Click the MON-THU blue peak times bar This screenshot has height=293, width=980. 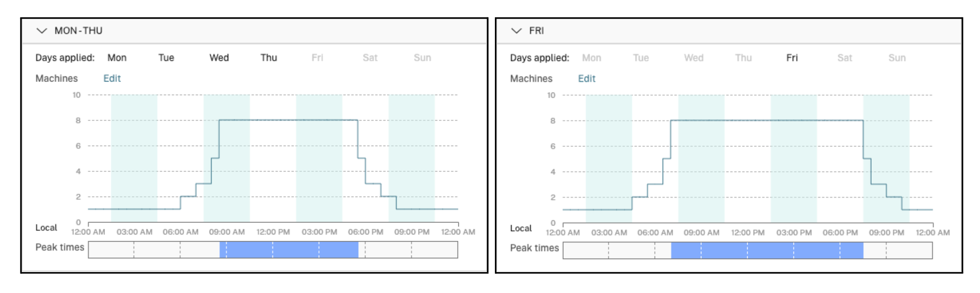[289, 250]
